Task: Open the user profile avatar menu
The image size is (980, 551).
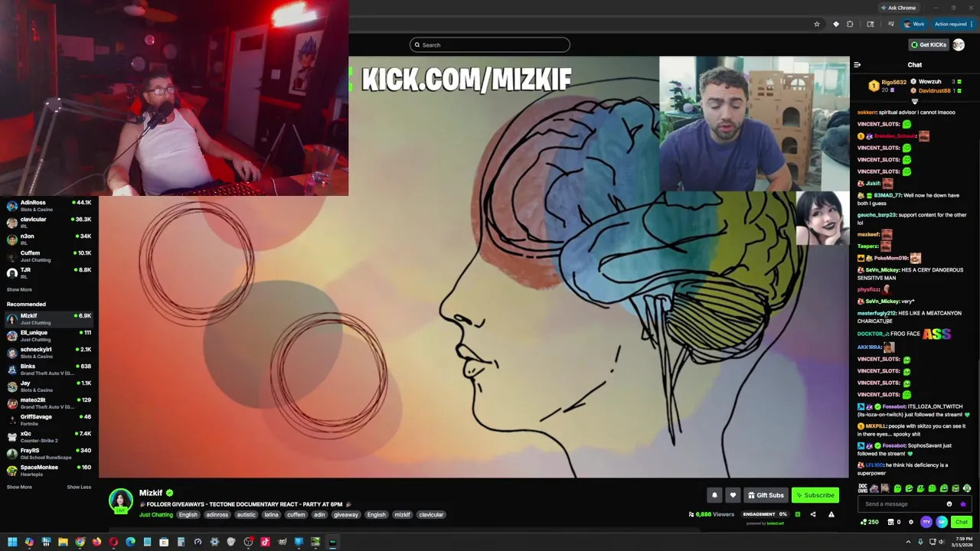Action: coord(959,45)
